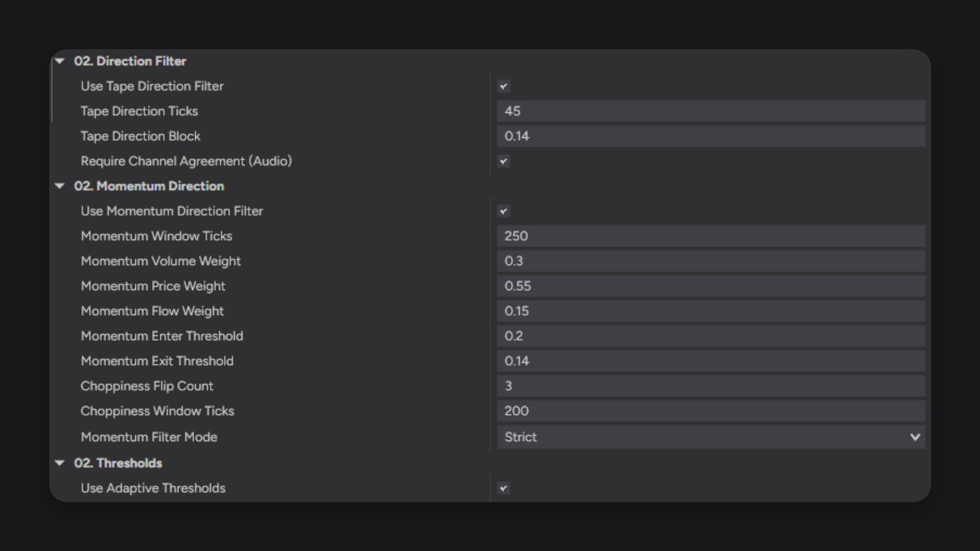Click the 'Choppiness Flip Count' label
Screen dimensions: 980x551
[147, 386]
